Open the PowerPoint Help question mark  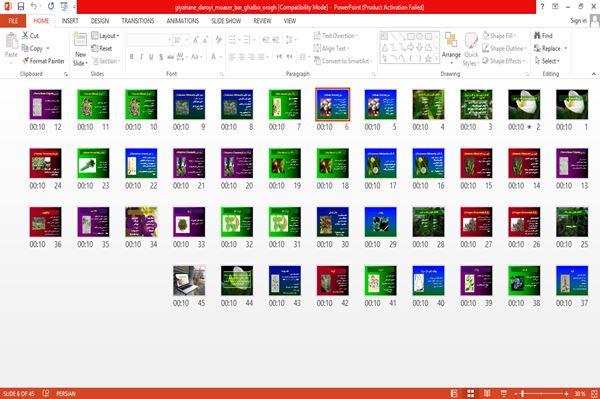542,7
